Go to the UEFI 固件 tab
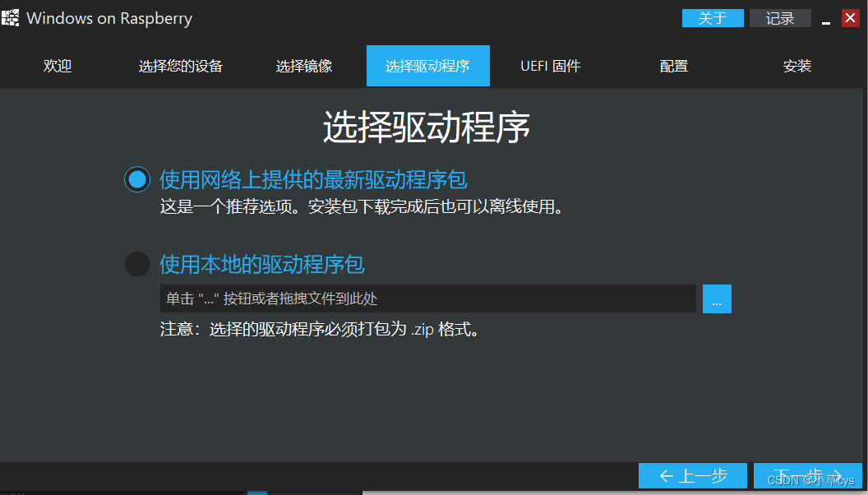Screen dimensions: 868x495 (x=550, y=66)
